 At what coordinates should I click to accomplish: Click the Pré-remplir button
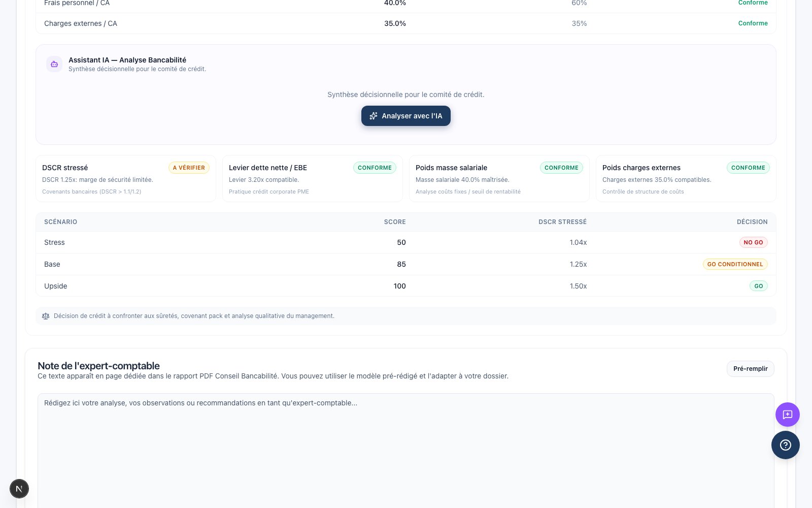point(750,369)
